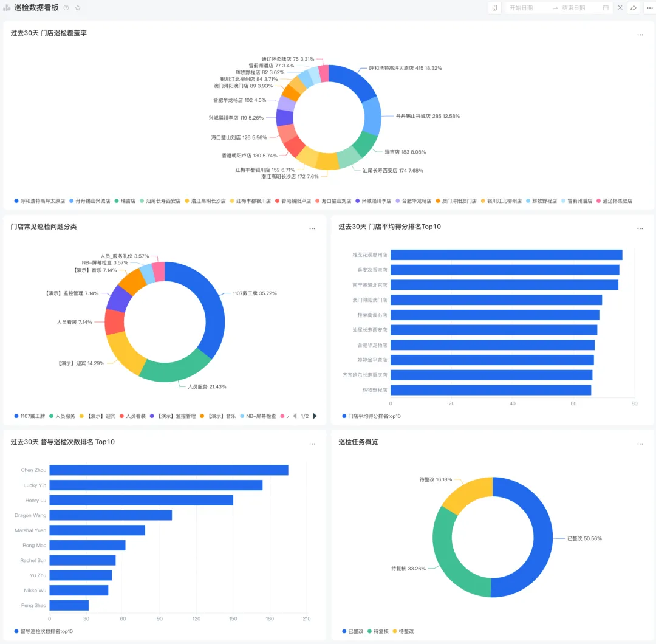The width and height of the screenshot is (656, 644).
Task: Toggle 待复核 legend item in 巡检任务概览
Action: point(378,631)
